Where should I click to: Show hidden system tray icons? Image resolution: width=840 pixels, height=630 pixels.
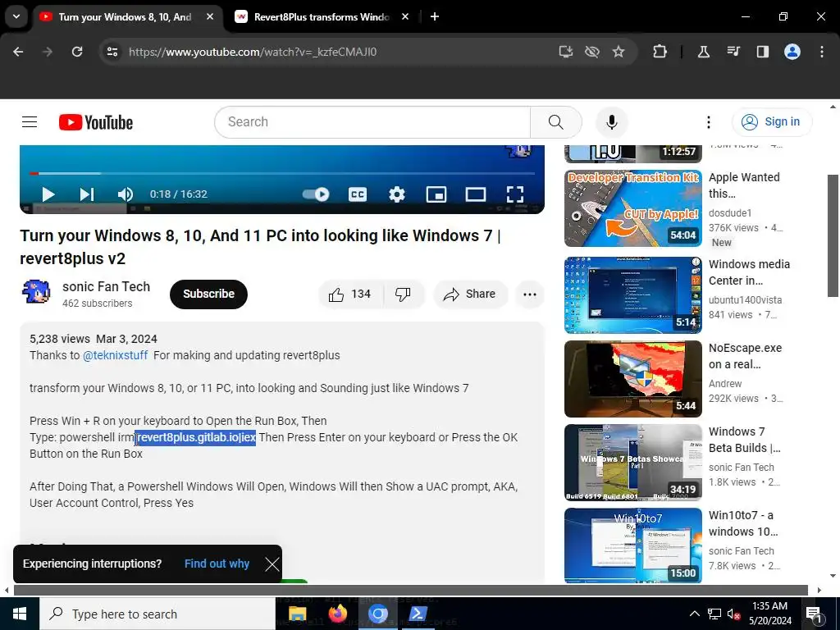pos(694,614)
